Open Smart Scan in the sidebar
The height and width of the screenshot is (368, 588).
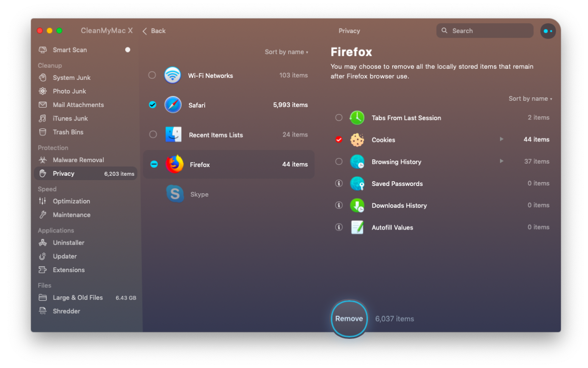click(85, 50)
